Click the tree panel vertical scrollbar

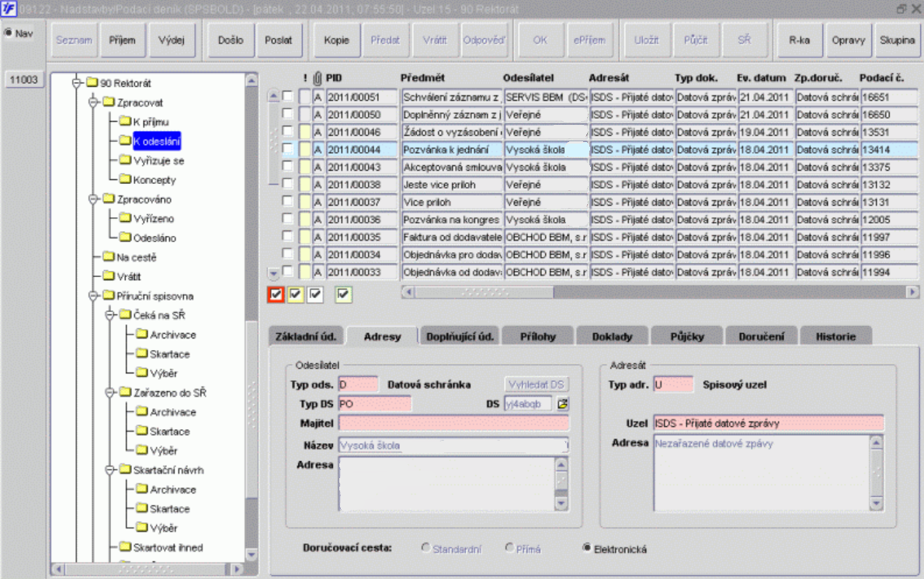pos(252,317)
